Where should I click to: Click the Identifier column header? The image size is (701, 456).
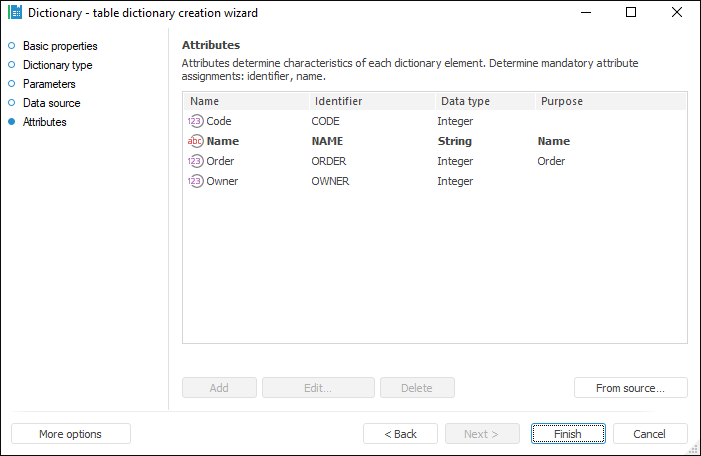372,101
